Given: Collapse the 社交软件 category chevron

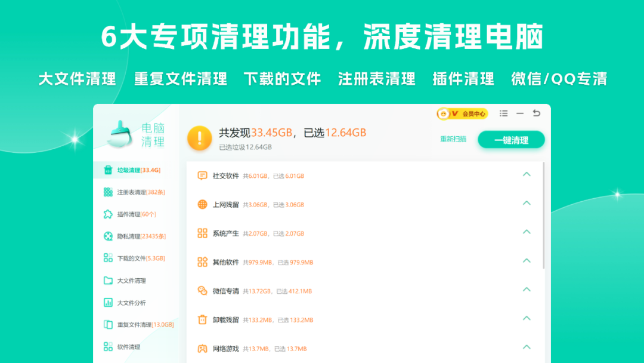Looking at the screenshot, I should click(527, 174).
